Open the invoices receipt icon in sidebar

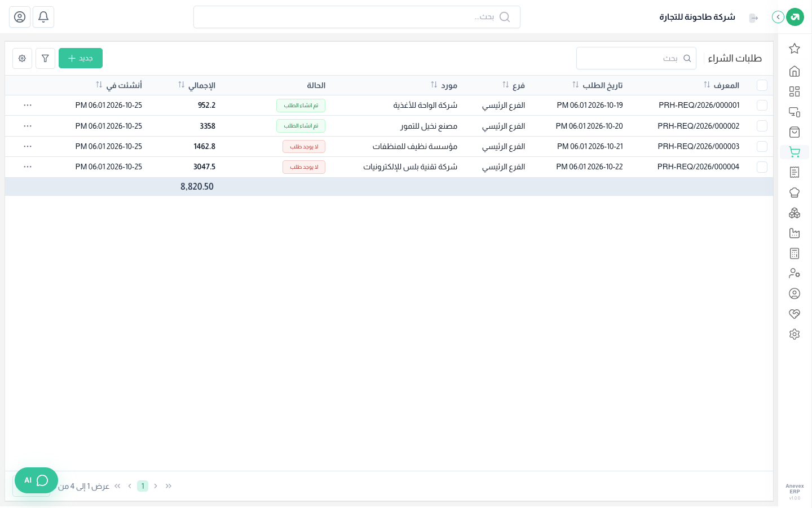795,172
